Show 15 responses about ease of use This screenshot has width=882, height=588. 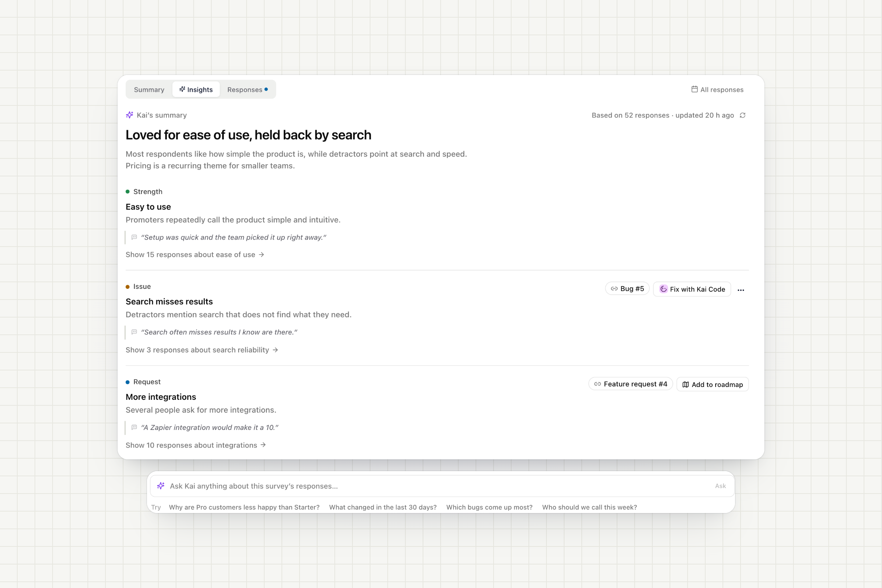pos(195,255)
